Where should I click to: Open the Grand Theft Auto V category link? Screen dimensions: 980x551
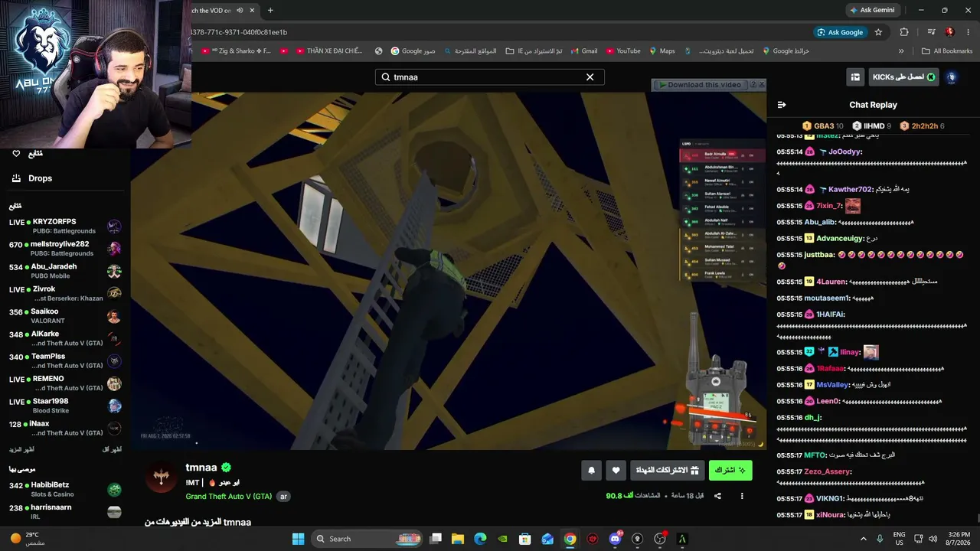tap(228, 497)
